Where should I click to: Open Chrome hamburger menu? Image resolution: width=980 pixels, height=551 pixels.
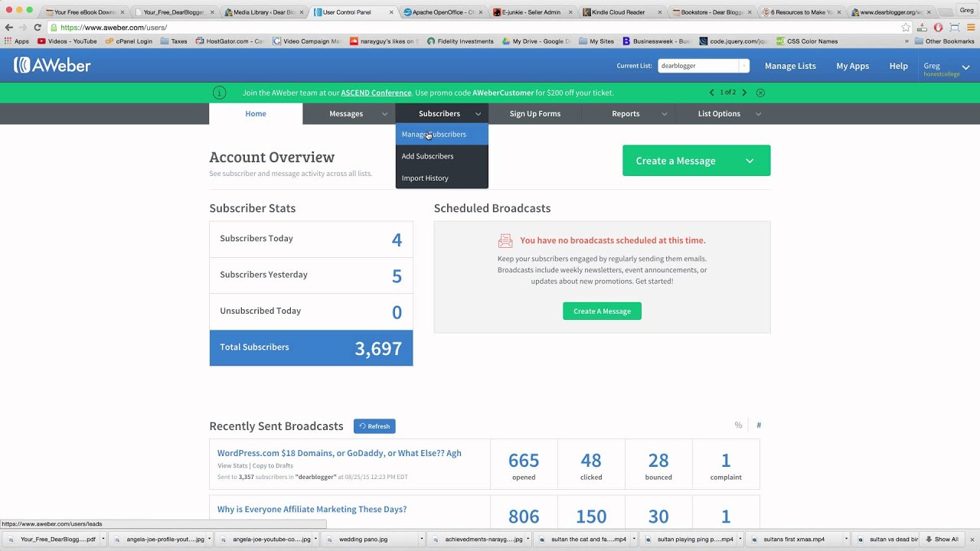pyautogui.click(x=969, y=28)
